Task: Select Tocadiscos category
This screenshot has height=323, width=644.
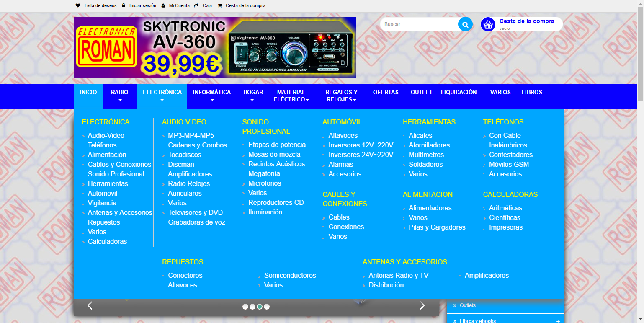Action: click(x=185, y=155)
